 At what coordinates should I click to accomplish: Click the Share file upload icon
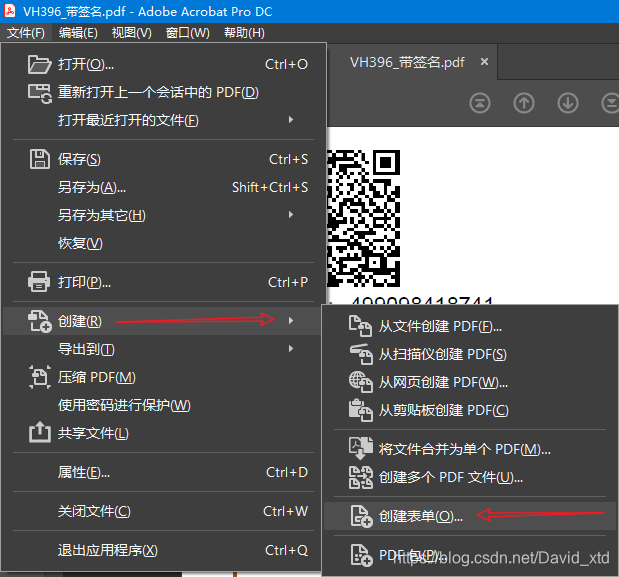[x=39, y=432]
